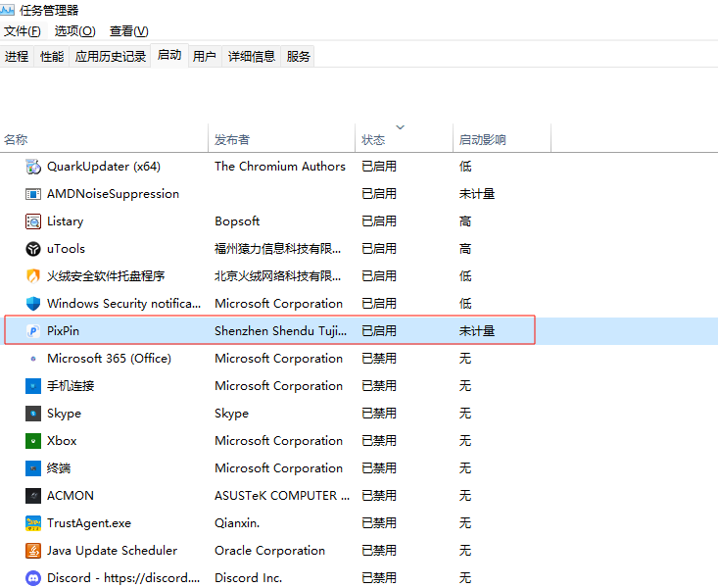
Task: Click the PixPin app icon
Action: (33, 331)
